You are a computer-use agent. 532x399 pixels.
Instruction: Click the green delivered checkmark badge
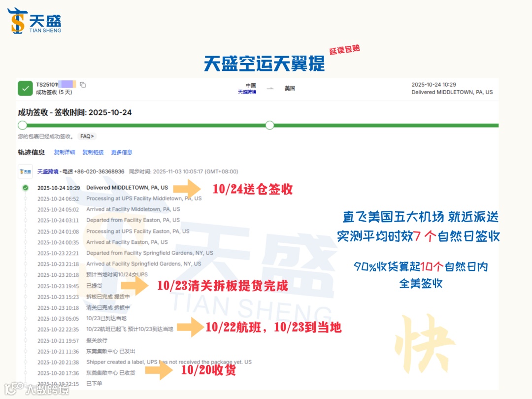[25, 89]
